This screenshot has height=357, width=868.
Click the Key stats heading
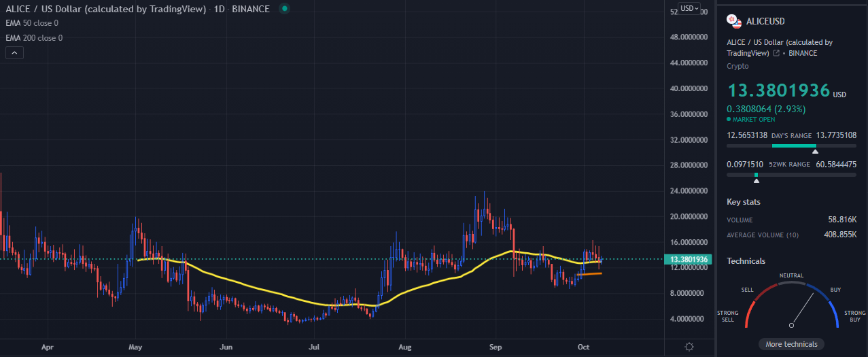coord(744,202)
